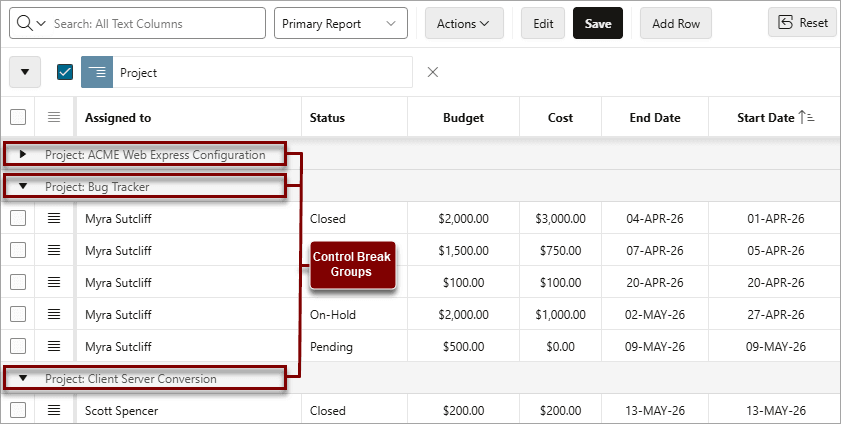The image size is (841, 424).
Task: Click the Search: All Text Columns field
Action: [x=158, y=24]
